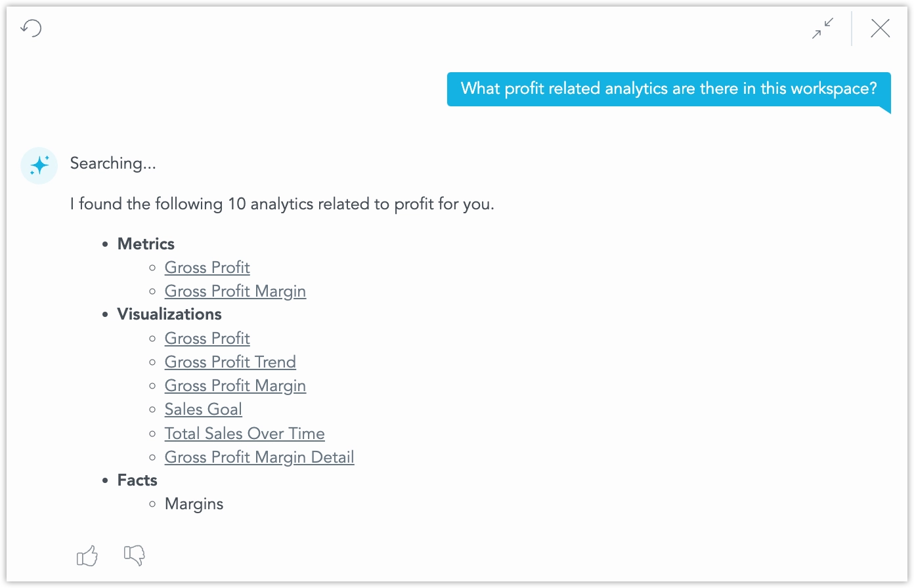
Task: Open the Gross Profit Trend visualization
Action: pyautogui.click(x=230, y=362)
